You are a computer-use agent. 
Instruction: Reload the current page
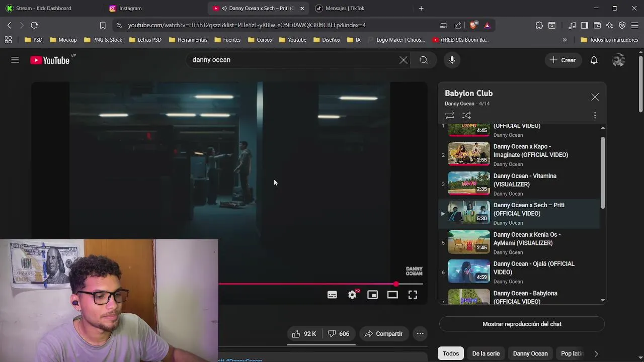pos(34,25)
